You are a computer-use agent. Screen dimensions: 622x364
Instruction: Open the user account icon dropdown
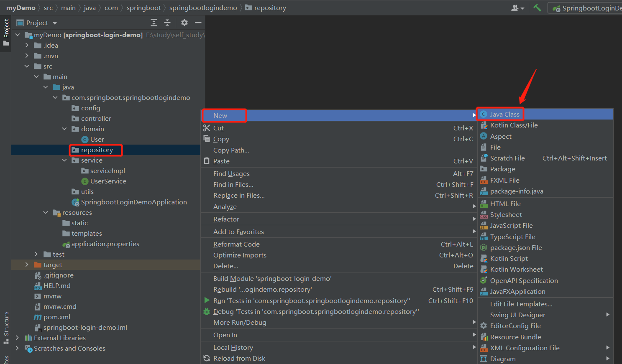(518, 8)
